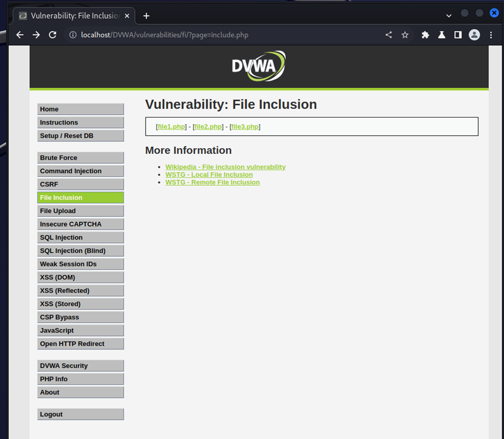Open XSS (Stored) page
This screenshot has height=439, width=504.
click(80, 304)
